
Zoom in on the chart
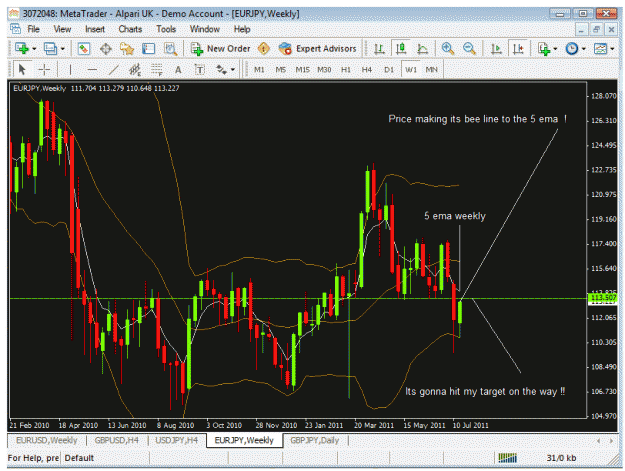[x=448, y=49]
